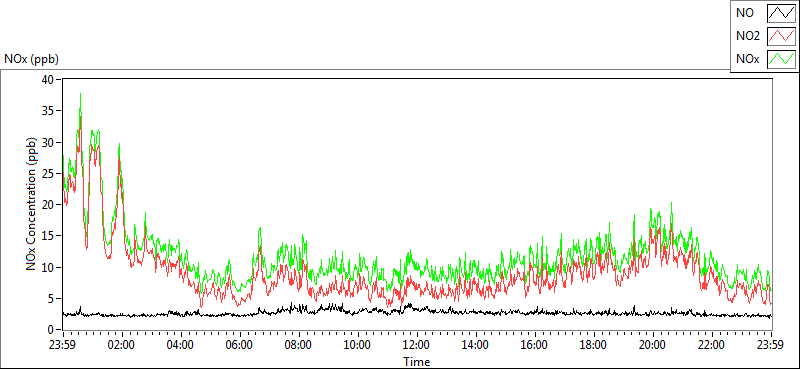Open the NO plot legend swatch
The image size is (800, 369).
(781, 13)
